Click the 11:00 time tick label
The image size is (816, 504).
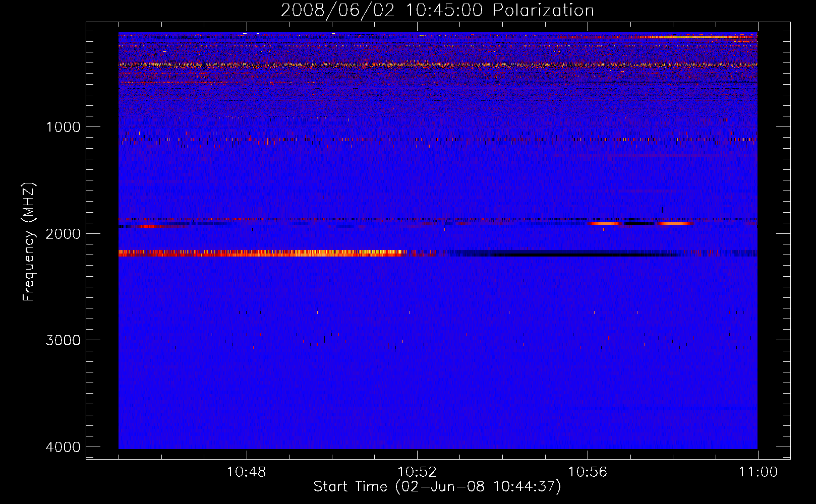point(757,472)
